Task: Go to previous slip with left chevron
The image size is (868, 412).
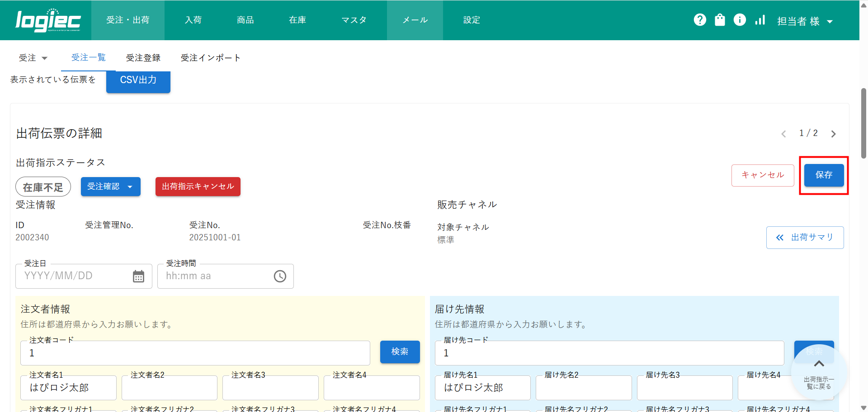Action: pos(783,134)
